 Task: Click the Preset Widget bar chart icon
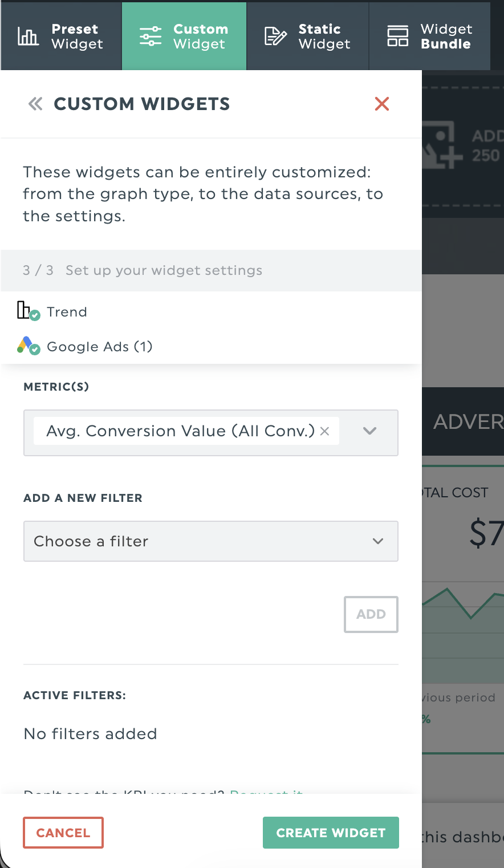(28, 36)
